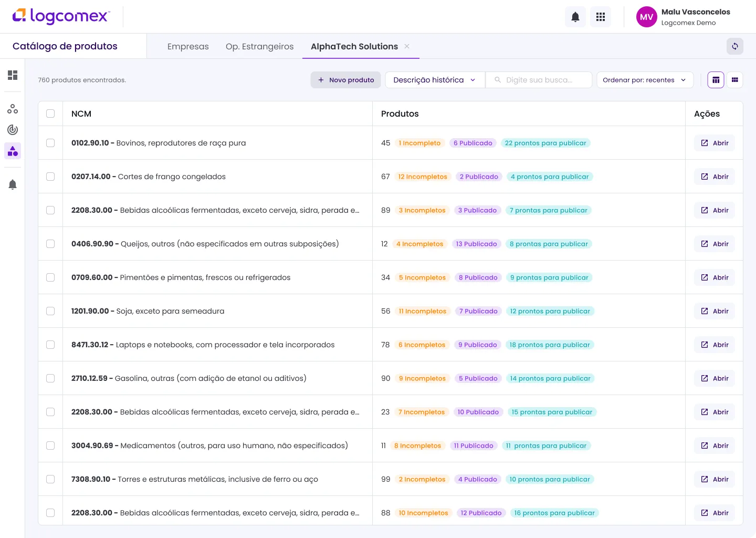Screen dimensions: 756x538
Task: Open the Gasolina row with Abrir
Action: point(715,378)
